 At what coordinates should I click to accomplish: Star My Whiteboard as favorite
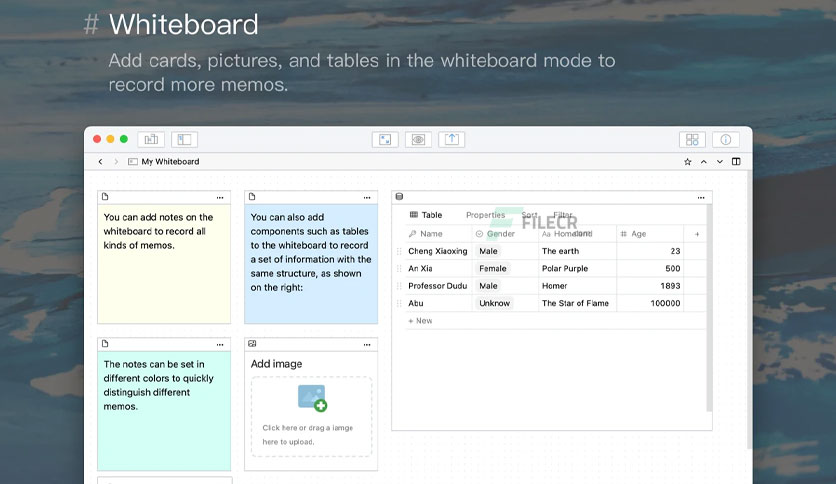point(688,162)
